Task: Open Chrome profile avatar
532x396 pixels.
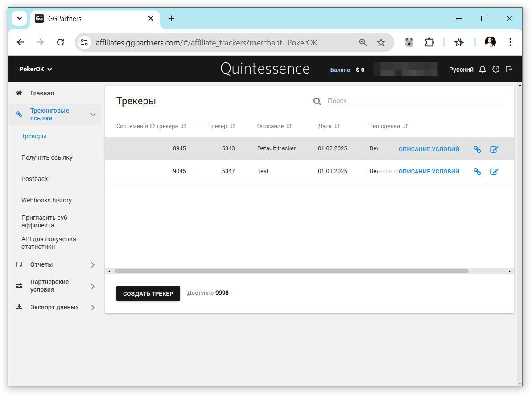Action: [490, 42]
